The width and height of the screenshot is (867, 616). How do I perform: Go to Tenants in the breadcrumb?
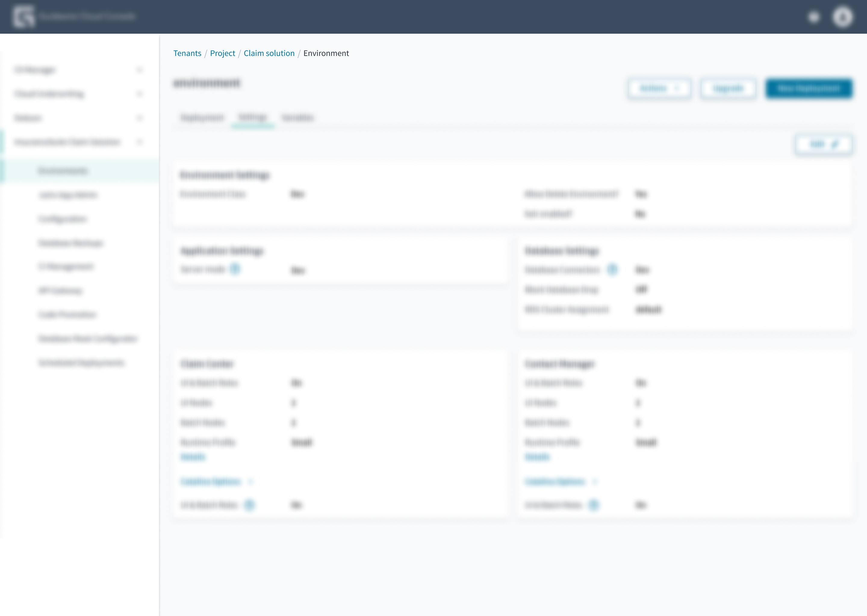click(187, 53)
